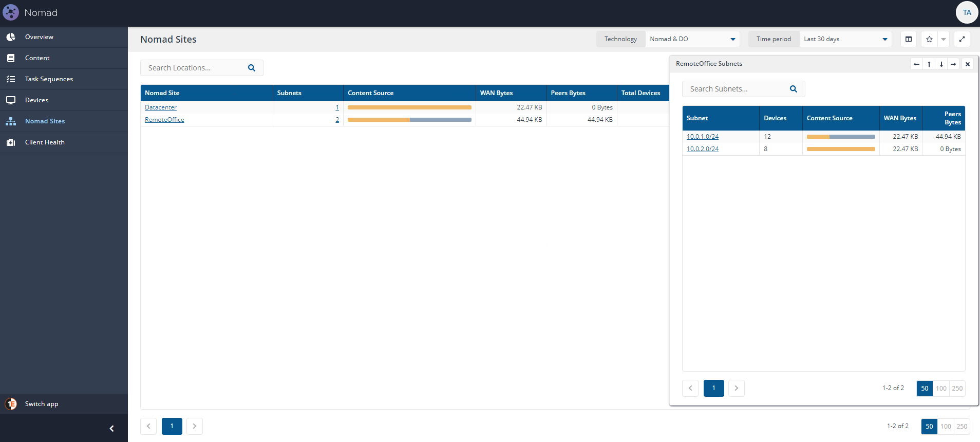Screen dimensions: 980x442
Task: Click the Search Subnets magnifier icon
Action: pyautogui.click(x=794, y=89)
